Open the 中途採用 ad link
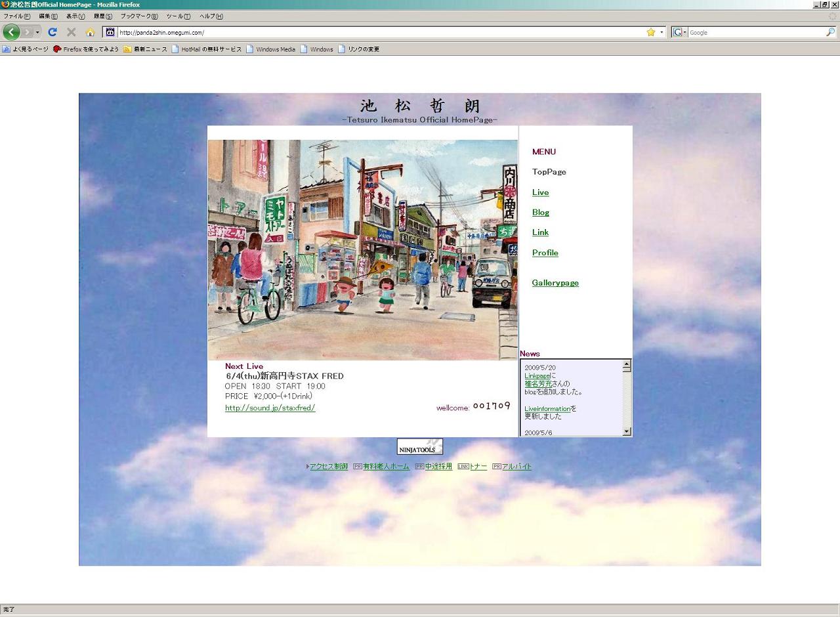 [438, 467]
